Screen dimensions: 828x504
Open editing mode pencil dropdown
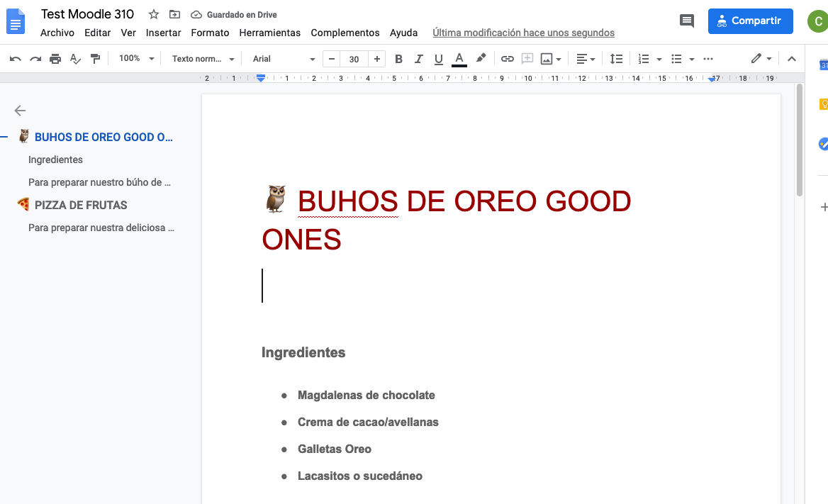tap(761, 59)
